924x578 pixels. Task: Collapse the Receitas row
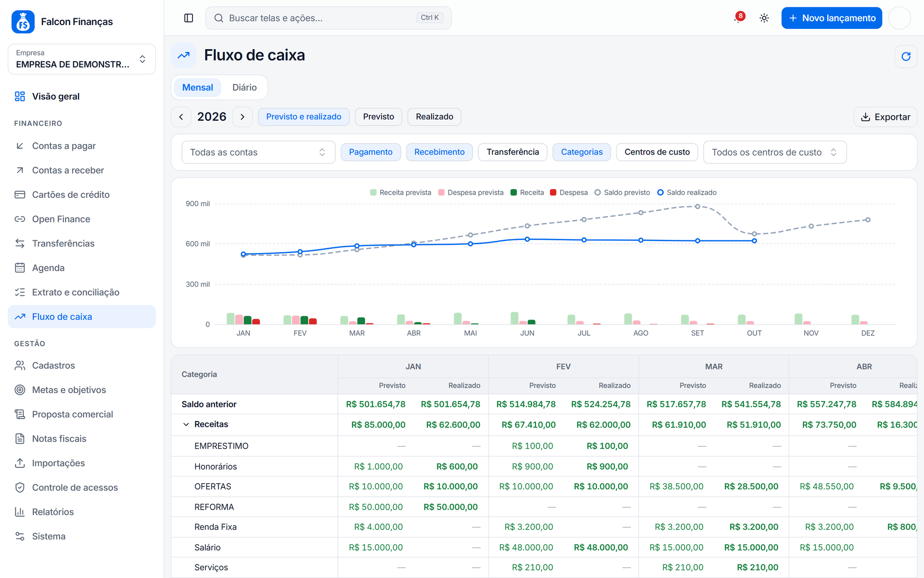[186, 424]
